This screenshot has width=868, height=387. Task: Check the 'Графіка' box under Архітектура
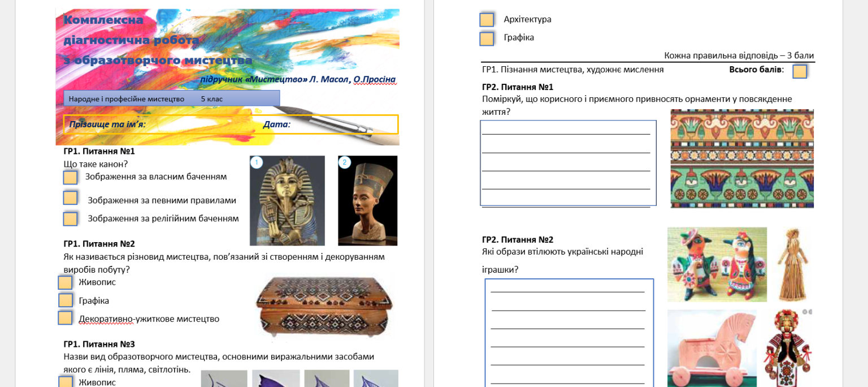coord(487,38)
